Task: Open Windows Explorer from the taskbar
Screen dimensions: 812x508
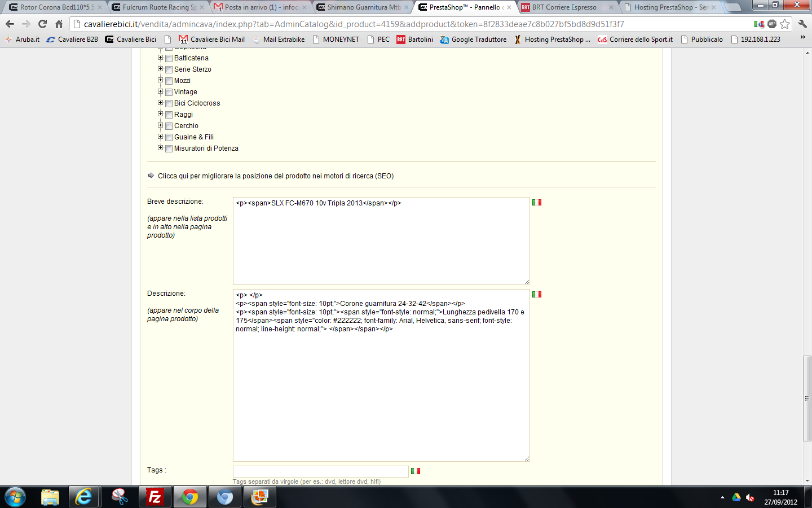Action: pos(50,497)
